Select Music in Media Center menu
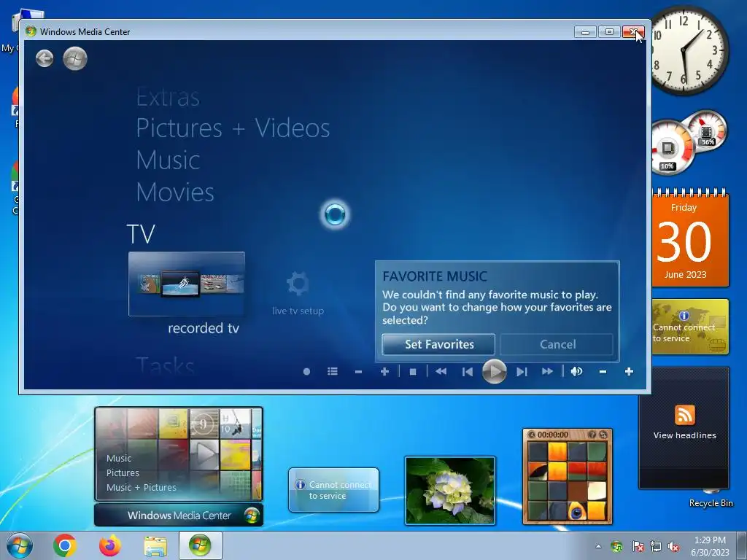747x560 pixels. (x=168, y=160)
